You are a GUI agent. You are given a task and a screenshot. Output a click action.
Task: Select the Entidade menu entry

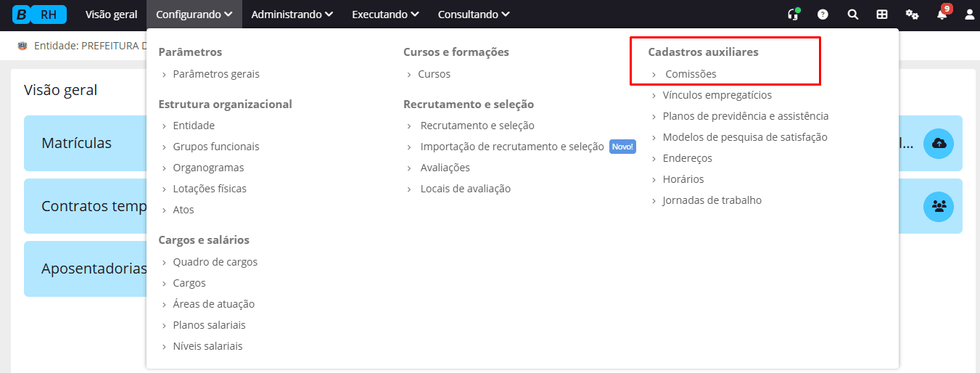194,126
